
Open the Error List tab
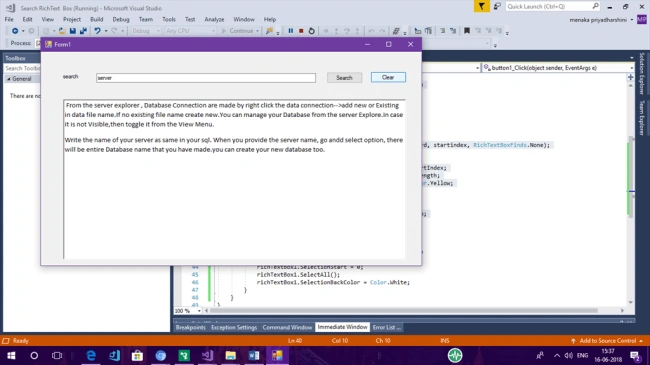click(x=386, y=327)
